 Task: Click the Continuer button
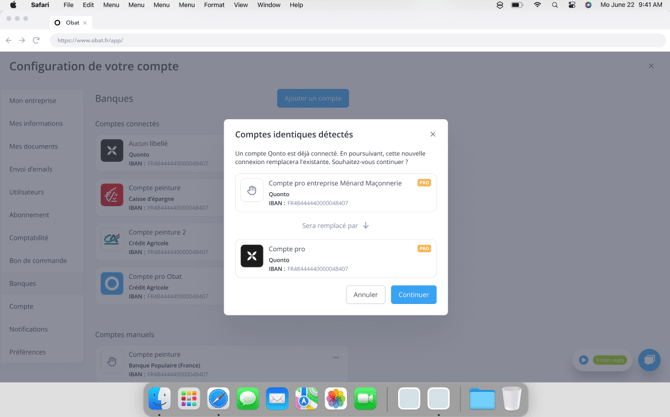click(x=413, y=294)
